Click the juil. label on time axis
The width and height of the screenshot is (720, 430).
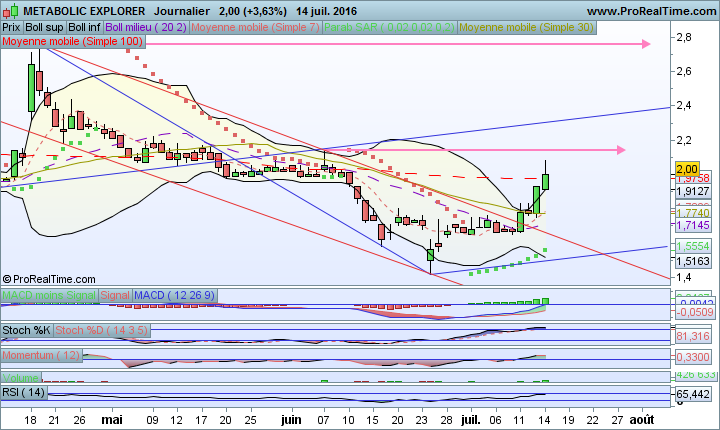470,419
